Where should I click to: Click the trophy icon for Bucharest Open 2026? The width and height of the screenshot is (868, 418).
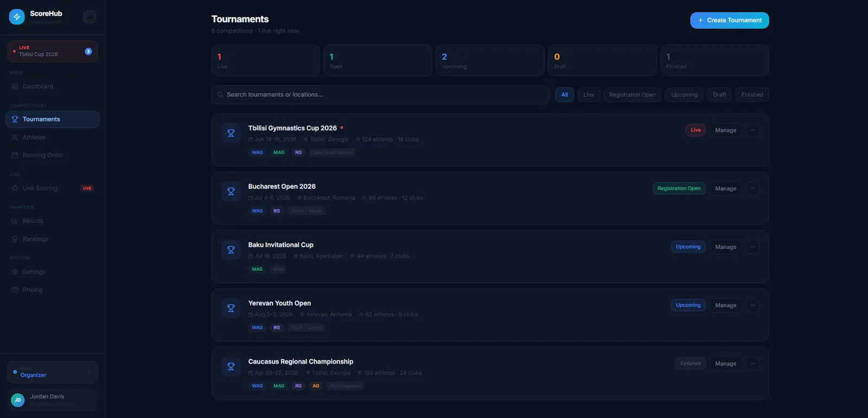231,191
